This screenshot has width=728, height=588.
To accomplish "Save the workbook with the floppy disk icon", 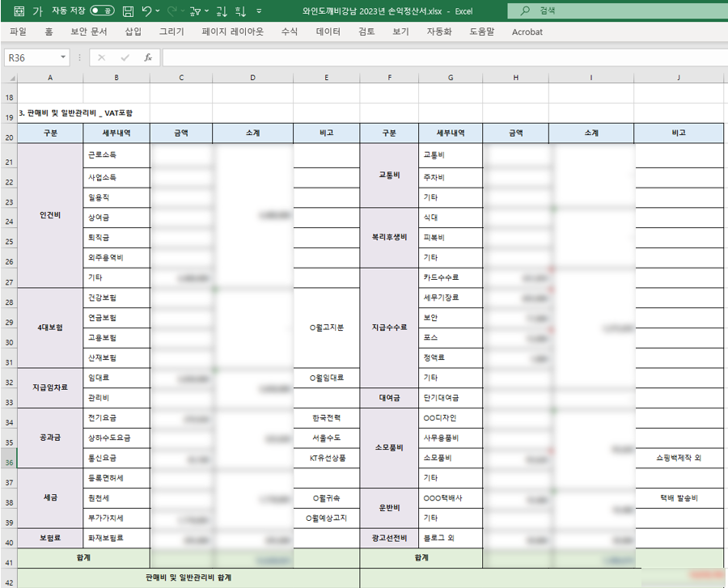I will [128, 11].
